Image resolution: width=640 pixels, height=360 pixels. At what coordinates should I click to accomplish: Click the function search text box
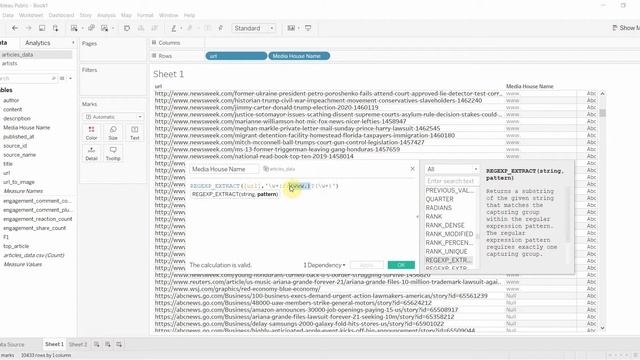(x=451, y=181)
